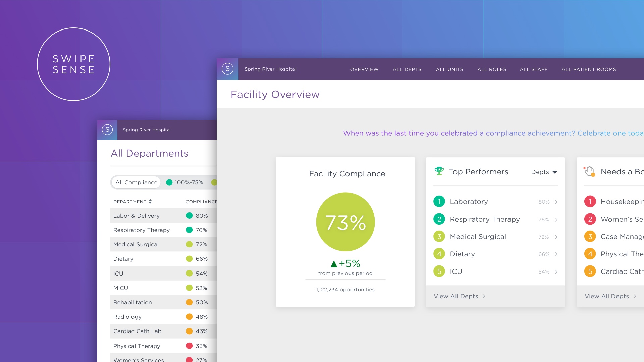Click the Celebrate one today link
This screenshot has height=362, width=644.
pos(610,133)
